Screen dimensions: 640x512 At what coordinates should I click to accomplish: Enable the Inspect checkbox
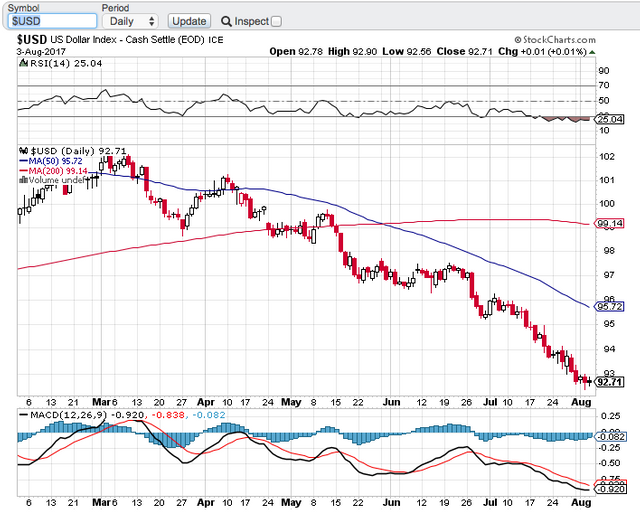(276, 21)
